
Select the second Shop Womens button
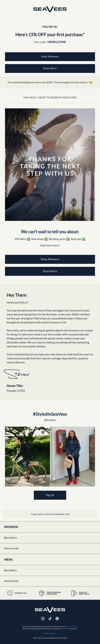pos(50,259)
